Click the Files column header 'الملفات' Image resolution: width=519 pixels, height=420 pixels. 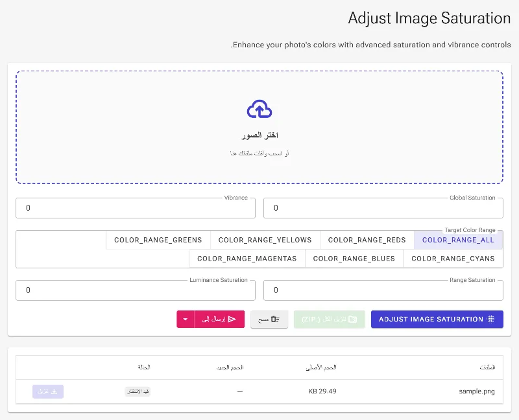click(488, 367)
